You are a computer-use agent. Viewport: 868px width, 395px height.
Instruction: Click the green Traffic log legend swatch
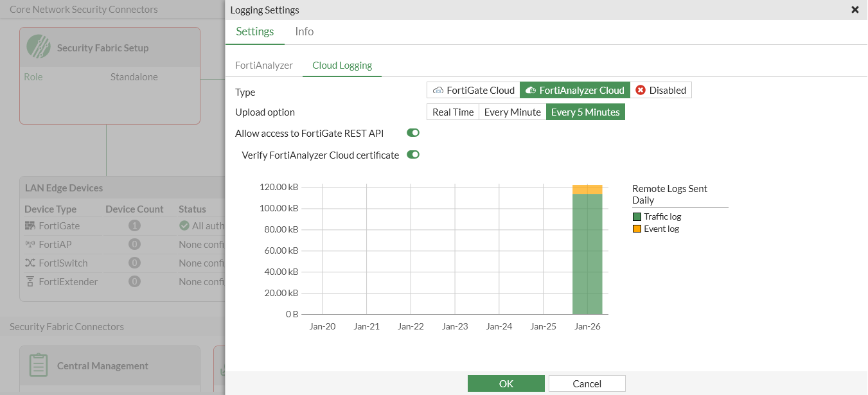635,216
